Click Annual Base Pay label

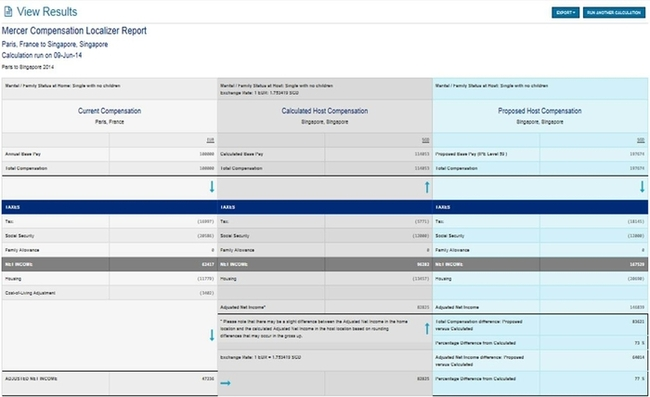click(23, 154)
